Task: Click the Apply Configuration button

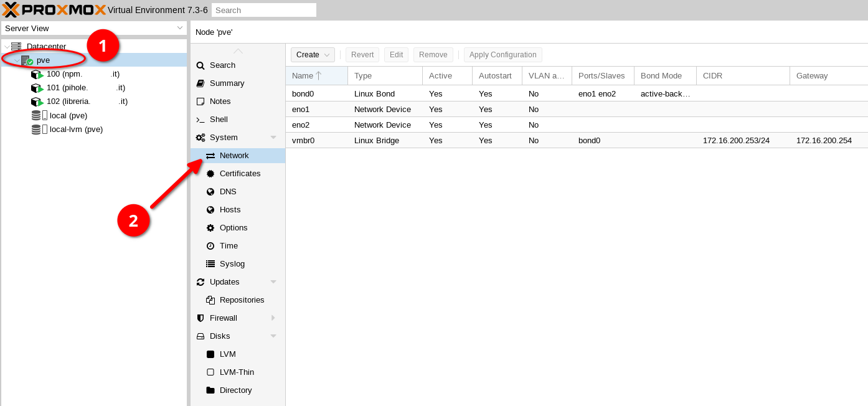Action: (502, 55)
